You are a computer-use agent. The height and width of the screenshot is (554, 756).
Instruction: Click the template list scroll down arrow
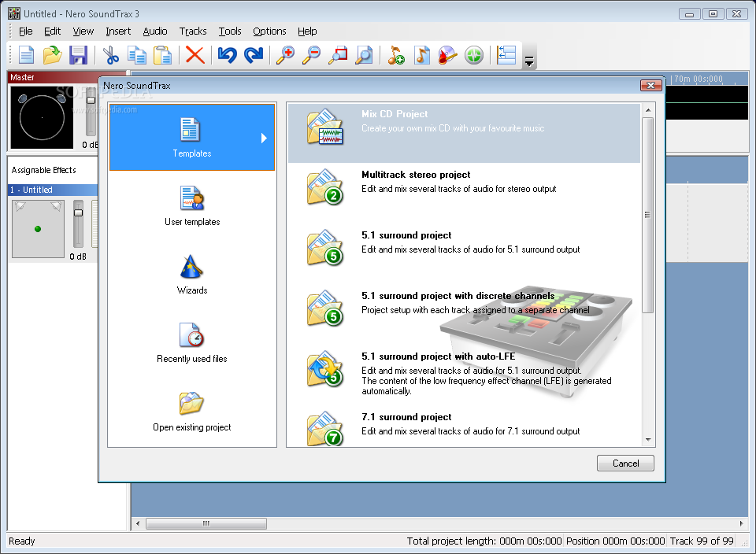(x=648, y=439)
